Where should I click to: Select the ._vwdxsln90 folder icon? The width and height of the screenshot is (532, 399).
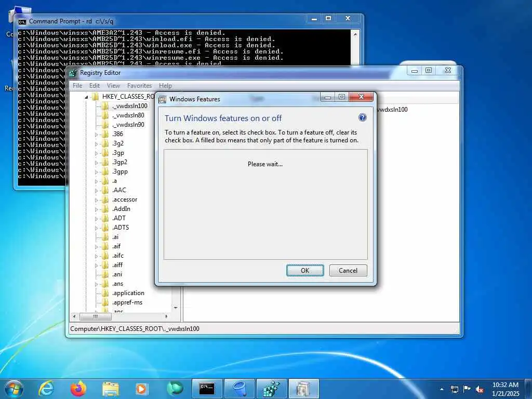click(105, 125)
